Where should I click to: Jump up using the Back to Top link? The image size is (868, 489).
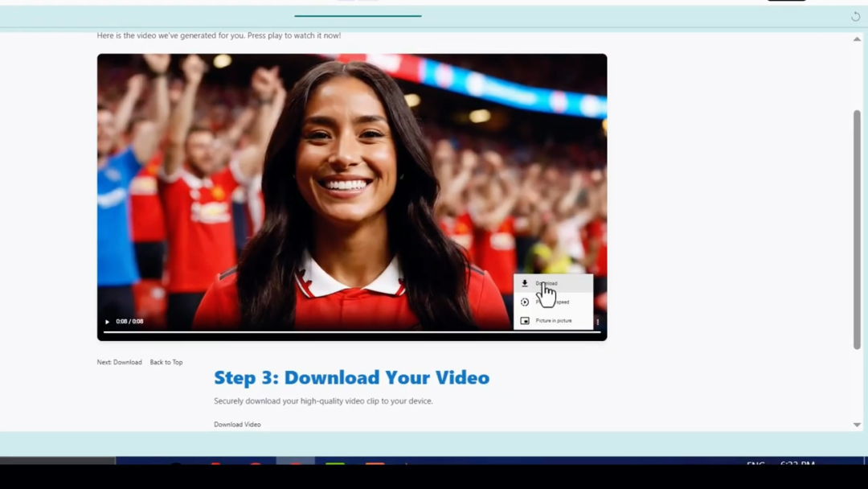click(x=166, y=363)
